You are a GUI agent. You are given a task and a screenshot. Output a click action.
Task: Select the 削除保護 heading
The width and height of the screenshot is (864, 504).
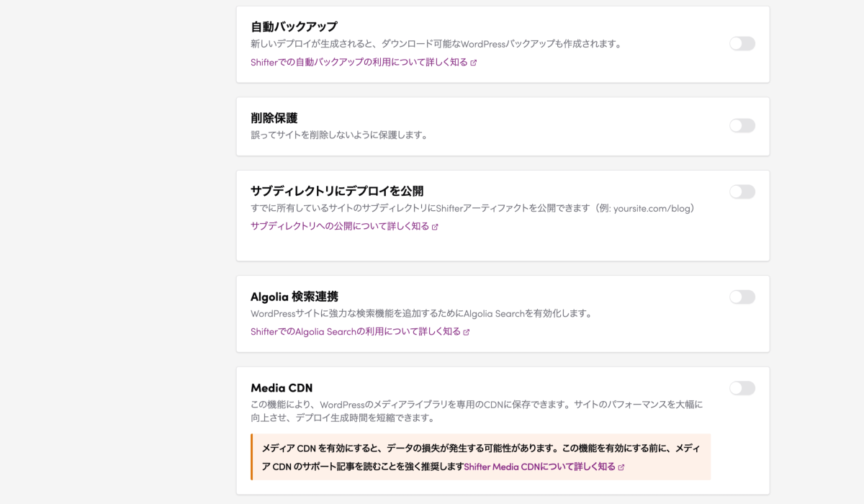pos(274,118)
